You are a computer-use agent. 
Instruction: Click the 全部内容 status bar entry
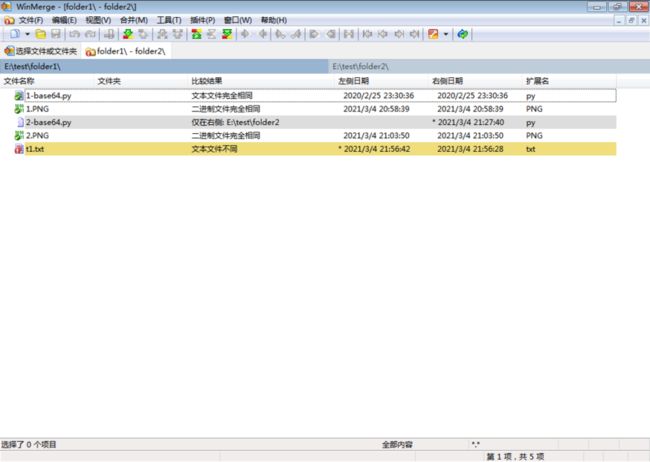(x=397, y=445)
